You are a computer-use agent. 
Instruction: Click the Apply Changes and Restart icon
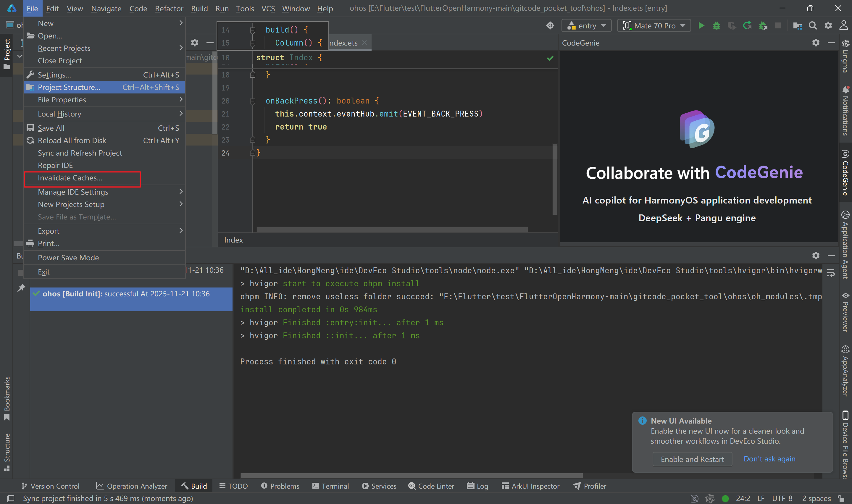coord(747,26)
